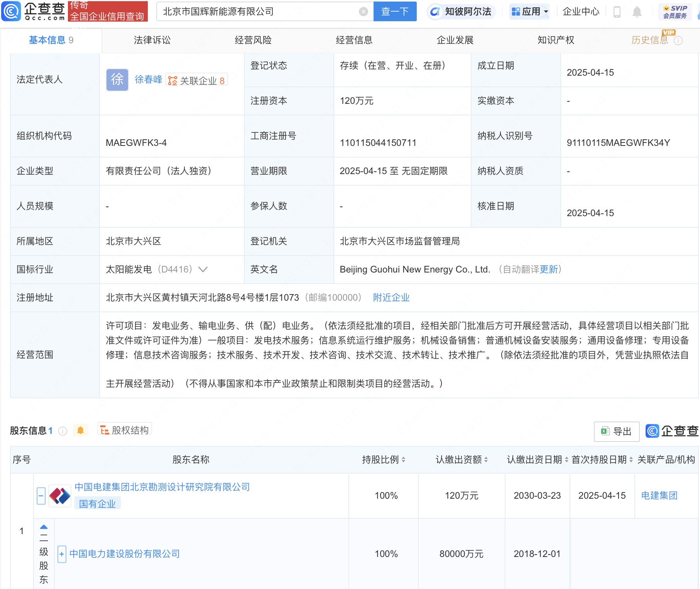Open 中国电建集团北京勘测设计研究院有限公司 link
This screenshot has height=589, width=700.
point(162,487)
